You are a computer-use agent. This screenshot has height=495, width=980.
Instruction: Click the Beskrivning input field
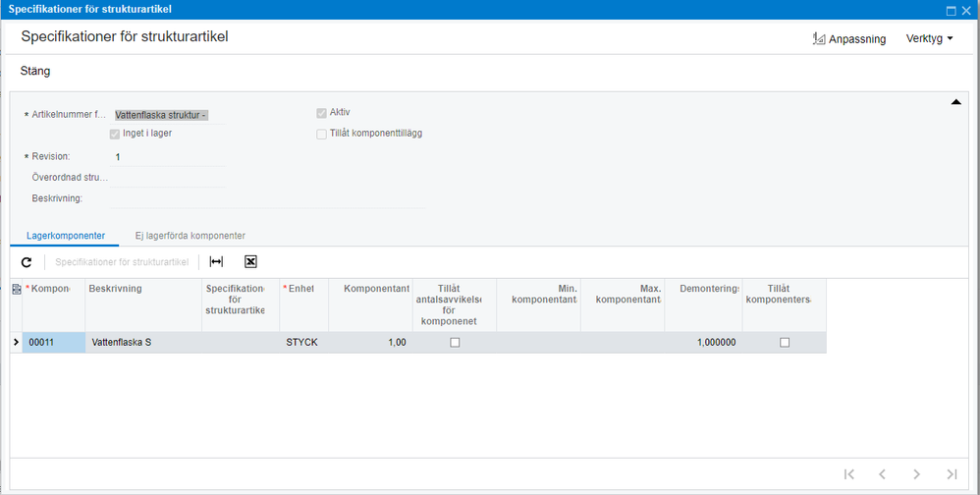(267, 198)
